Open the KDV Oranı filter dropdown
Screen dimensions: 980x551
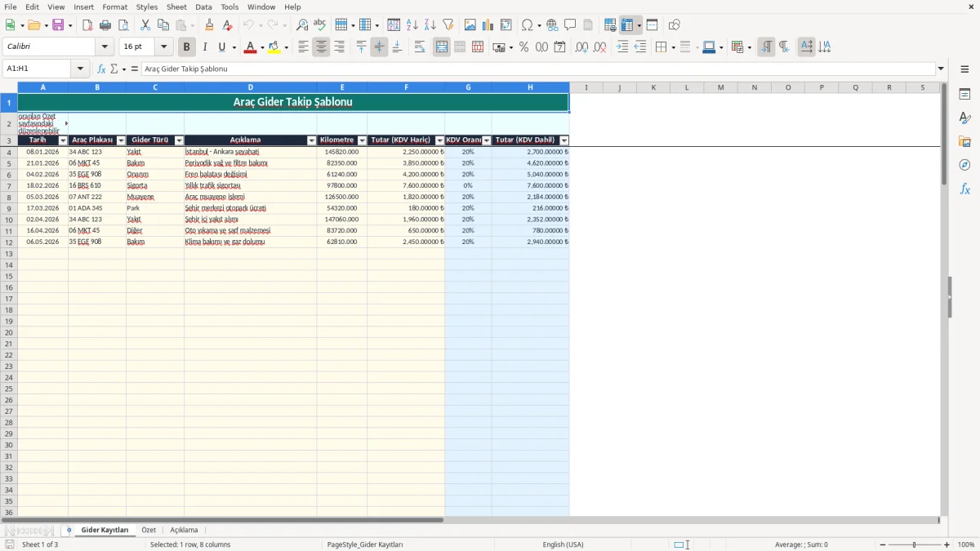[x=487, y=141]
